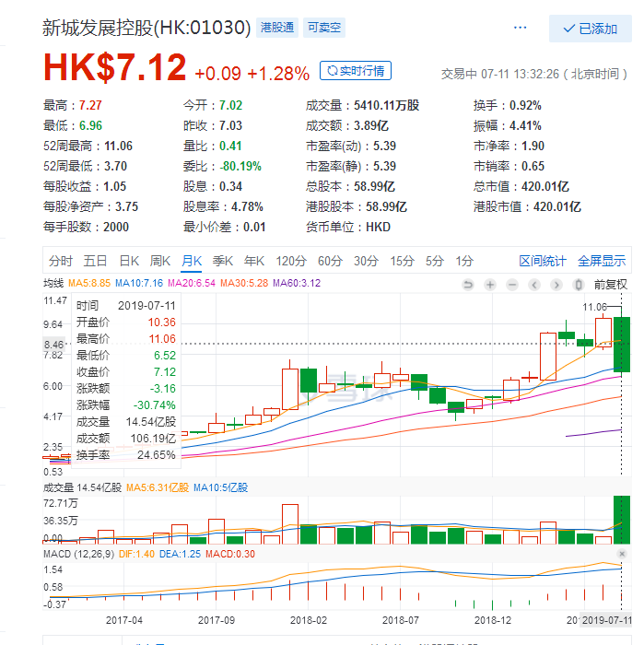
Task: Click the 2018-02 date label on axis
Action: click(309, 620)
